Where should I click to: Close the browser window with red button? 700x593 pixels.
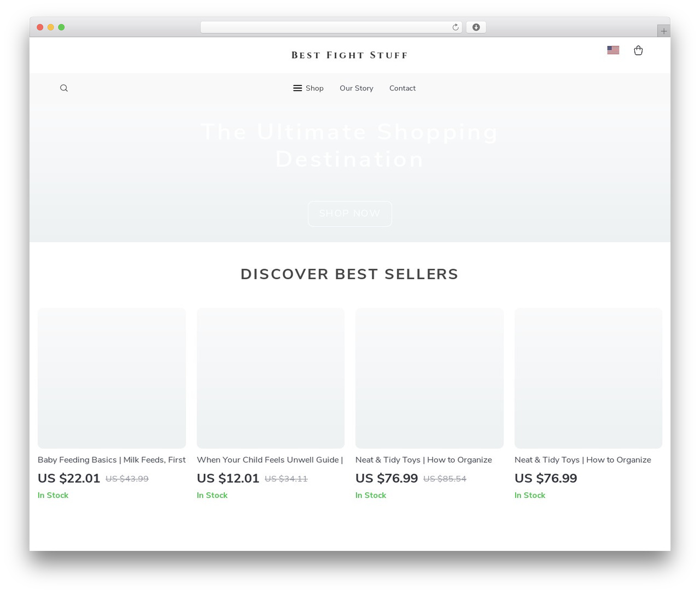click(40, 27)
